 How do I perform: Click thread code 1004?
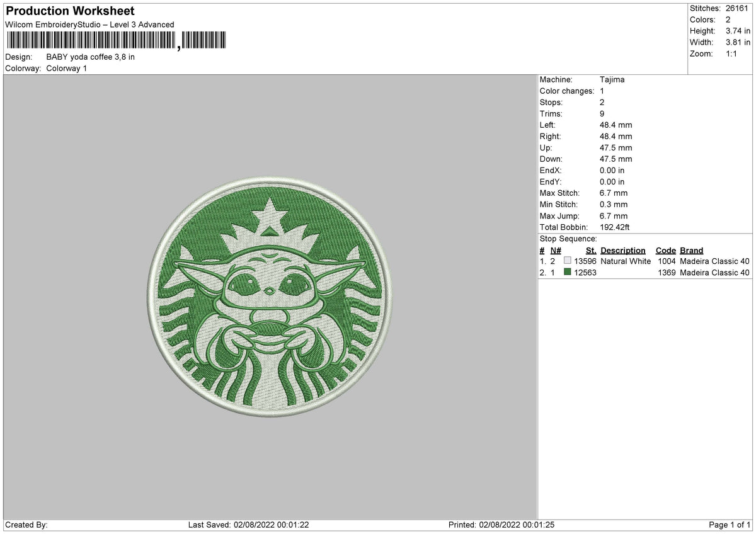coord(667,261)
